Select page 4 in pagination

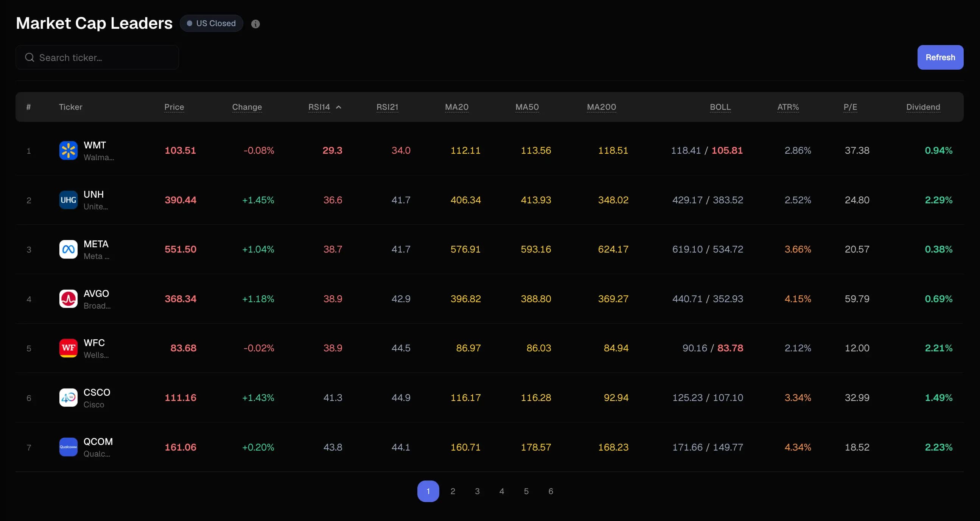(x=502, y=491)
